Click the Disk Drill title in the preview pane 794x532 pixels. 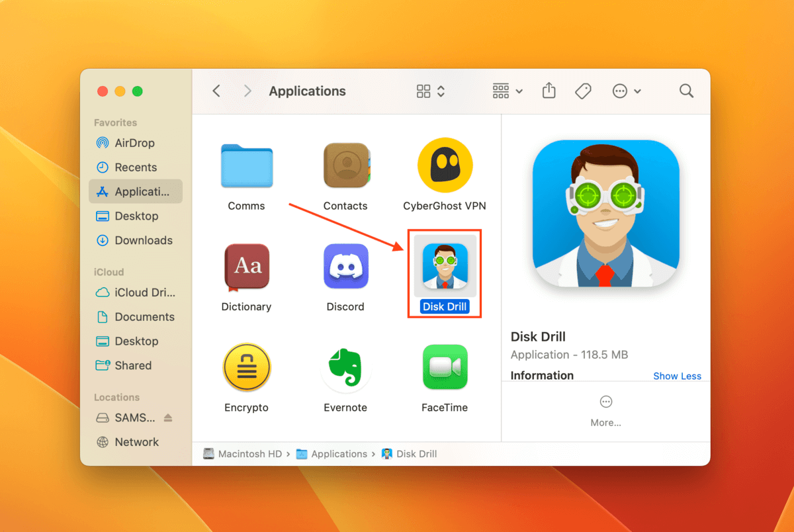pyautogui.click(x=538, y=337)
